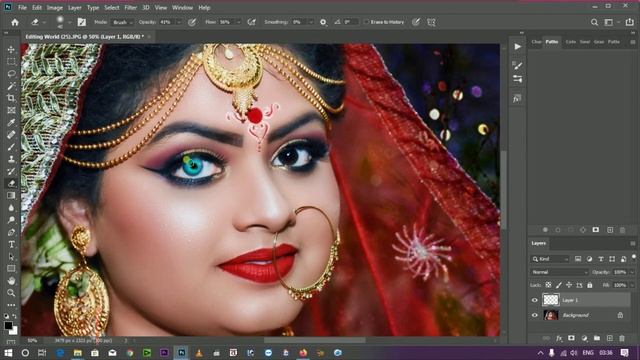This screenshot has height=360, width=640.
Task: Open the Image menu
Action: (x=54, y=7)
